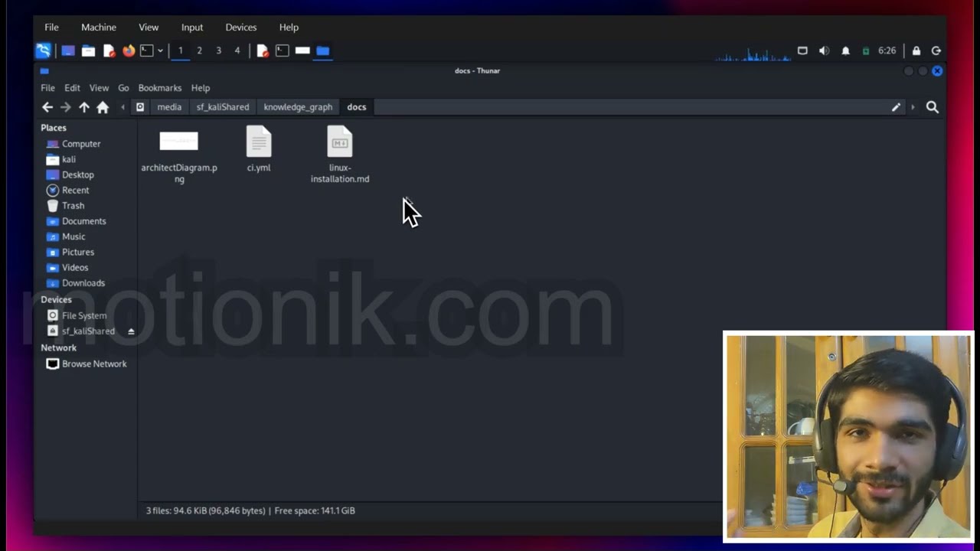Viewport: 980px width, 551px height.
Task: Open VirtualBox Devices menu
Action: 240,27
